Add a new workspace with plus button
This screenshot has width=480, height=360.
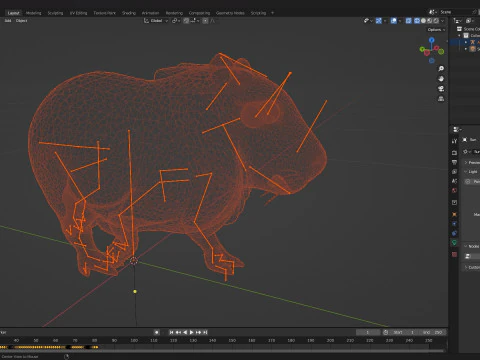pos(272,13)
